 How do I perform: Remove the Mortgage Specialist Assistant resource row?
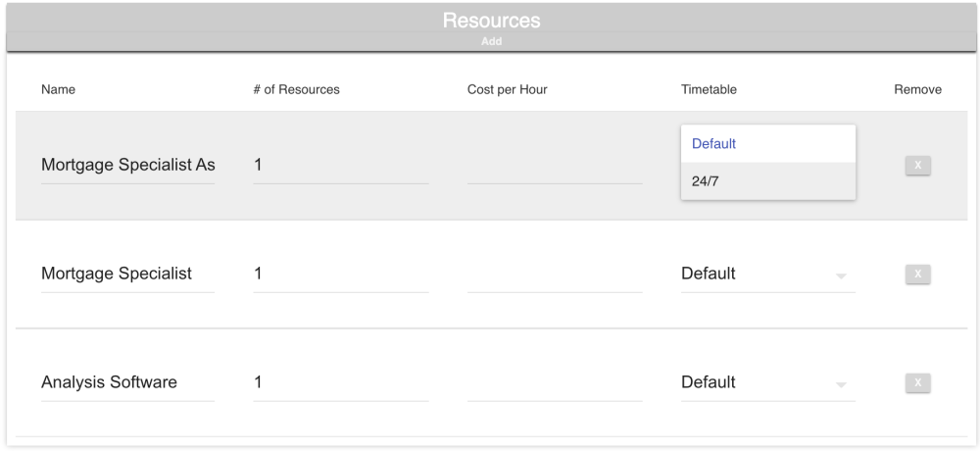pos(917,166)
